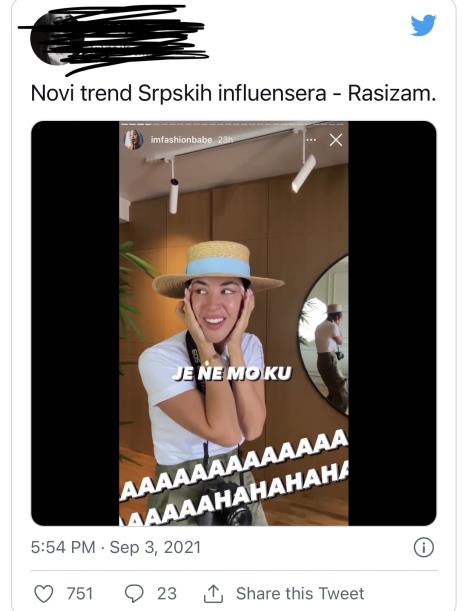Viewport: 468px width, 611px height.
Task: Click the scribbled-out tweet author header
Action: coord(113,39)
